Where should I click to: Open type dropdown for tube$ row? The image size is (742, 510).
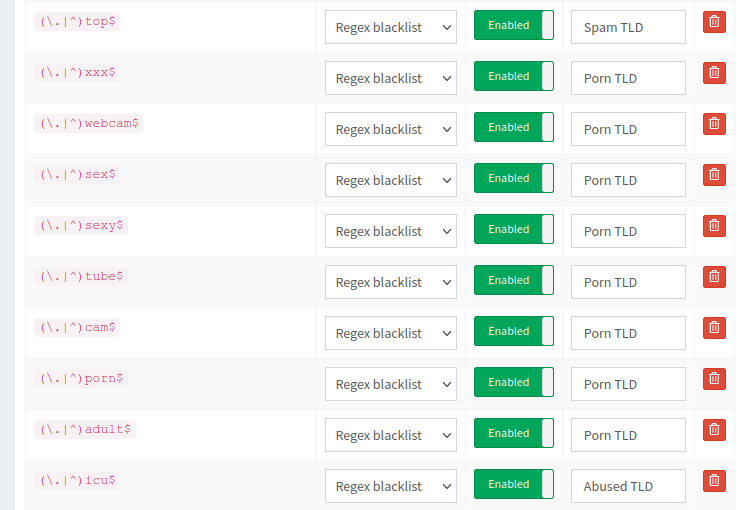[x=391, y=282]
